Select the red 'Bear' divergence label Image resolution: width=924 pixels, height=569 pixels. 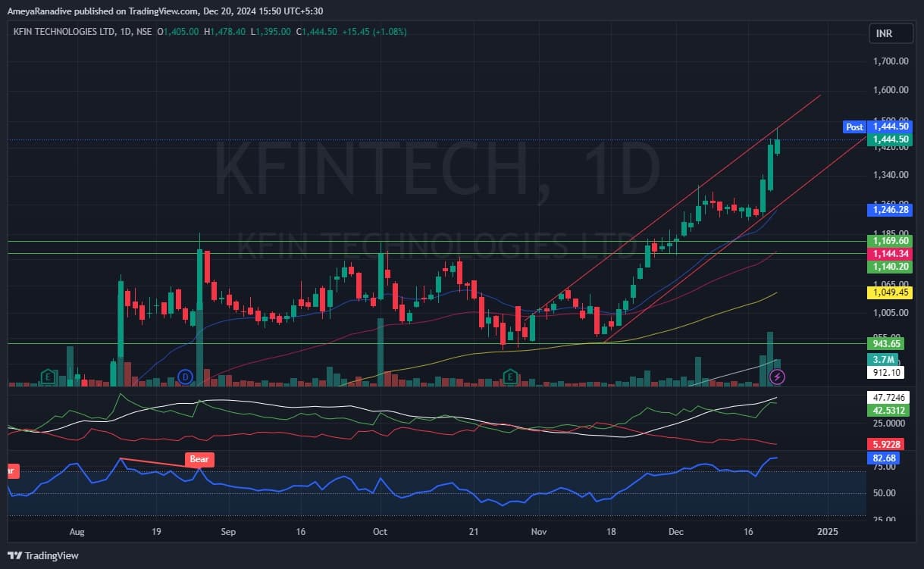tap(199, 459)
